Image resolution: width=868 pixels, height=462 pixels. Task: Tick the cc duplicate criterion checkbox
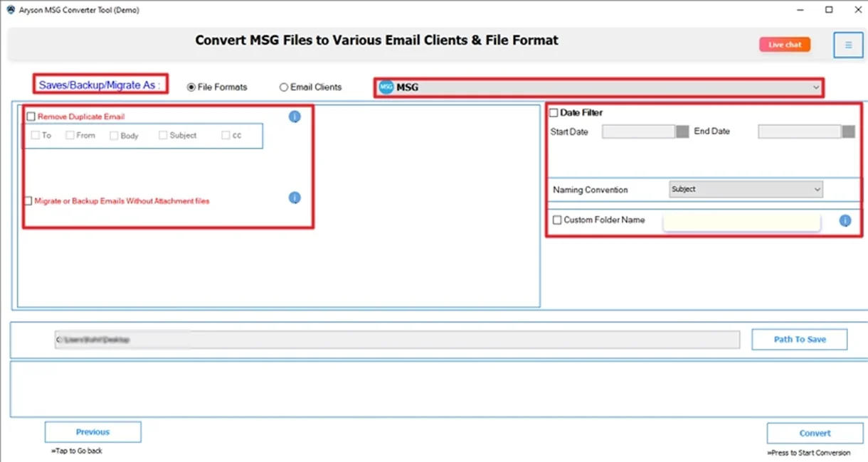pos(226,135)
